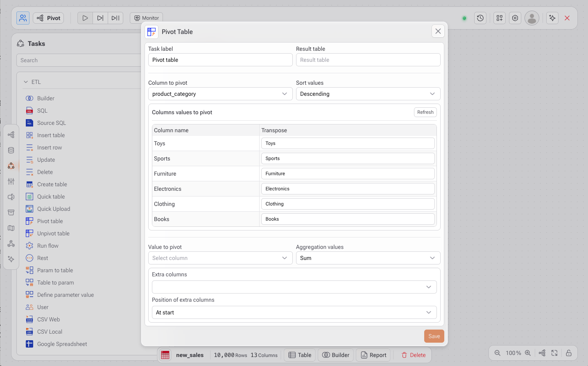Image resolution: width=588 pixels, height=366 pixels.
Task: Expand the Sort values dropdown
Action: coord(368,94)
